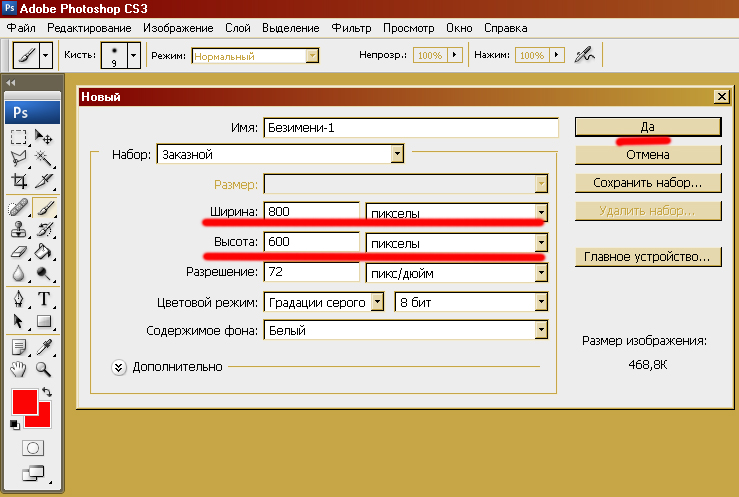Viewport: 739px width, 497px height.
Task: Open the Выделение menu
Action: click(291, 28)
